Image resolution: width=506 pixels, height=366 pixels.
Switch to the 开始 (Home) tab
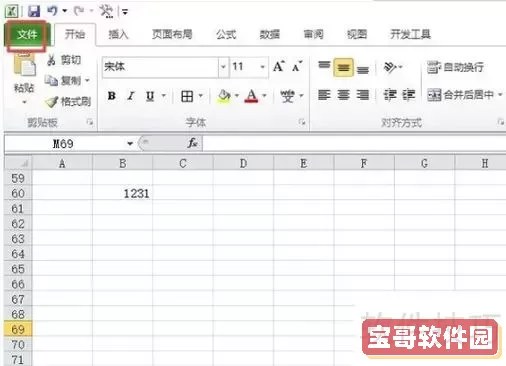pyautogui.click(x=75, y=34)
